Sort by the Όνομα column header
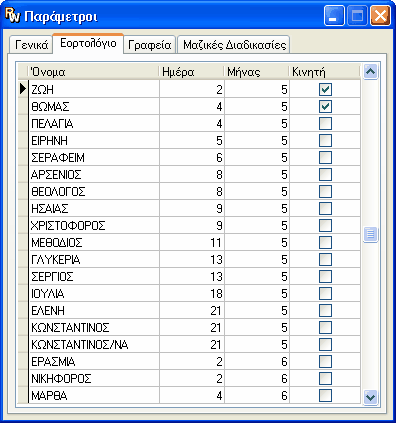Image resolution: width=396 pixels, height=423 pixels. [x=94, y=72]
